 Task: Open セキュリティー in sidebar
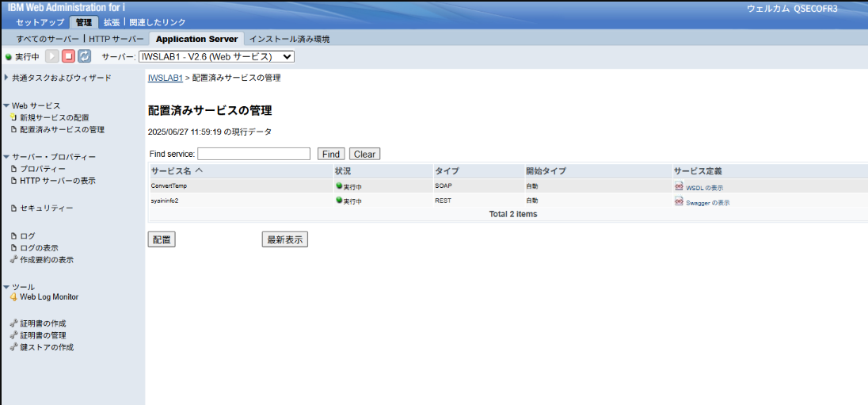coord(47,208)
